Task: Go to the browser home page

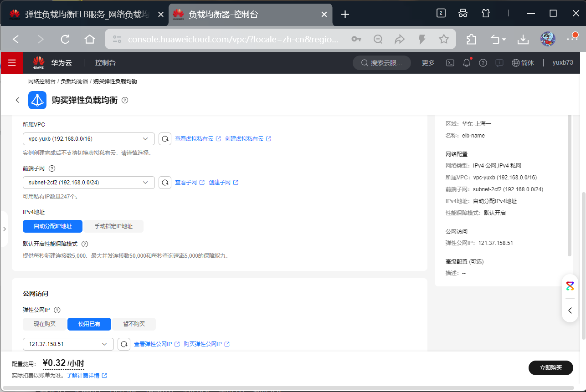Action: [x=90, y=40]
